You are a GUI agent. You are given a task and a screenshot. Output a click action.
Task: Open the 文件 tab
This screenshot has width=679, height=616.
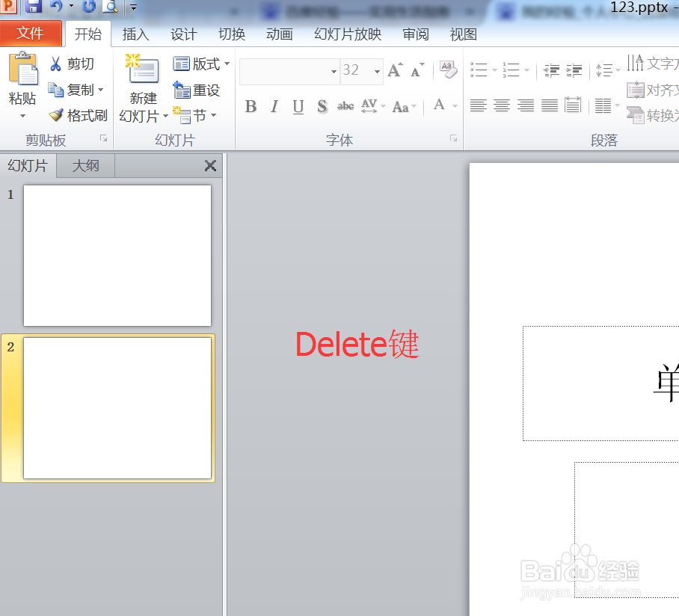(x=31, y=34)
